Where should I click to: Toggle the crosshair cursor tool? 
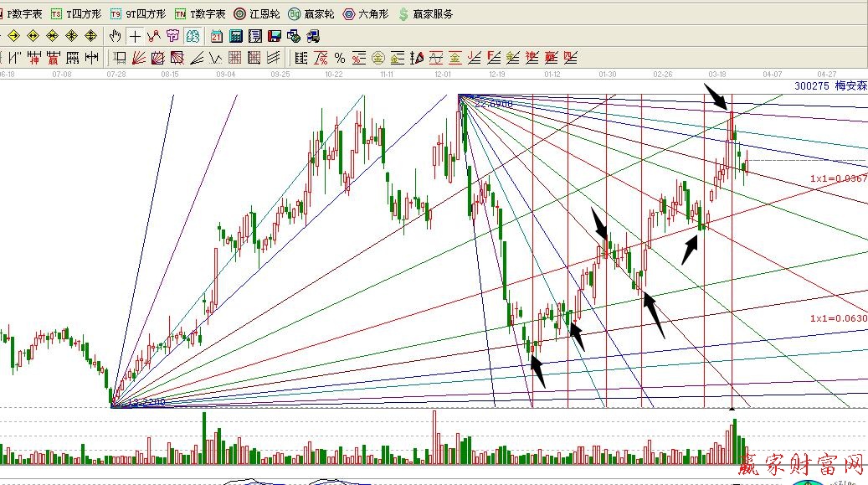pyautogui.click(x=135, y=36)
